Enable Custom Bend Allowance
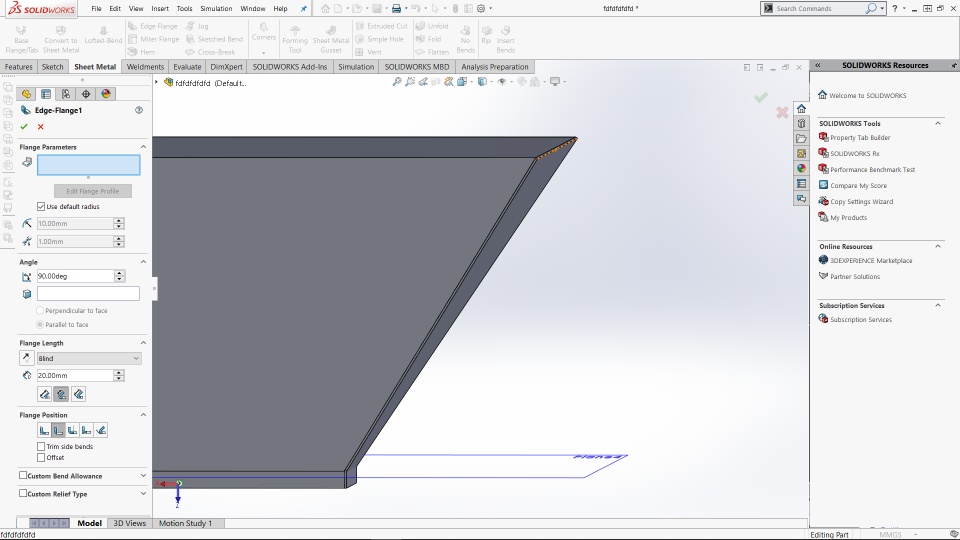The width and height of the screenshot is (960, 540). pyautogui.click(x=23, y=476)
